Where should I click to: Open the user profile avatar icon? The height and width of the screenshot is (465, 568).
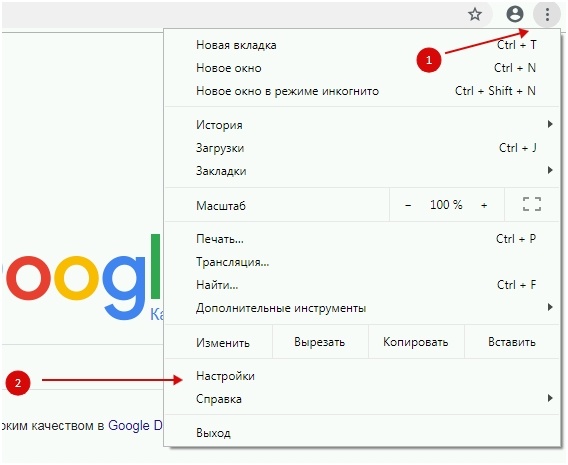515,14
